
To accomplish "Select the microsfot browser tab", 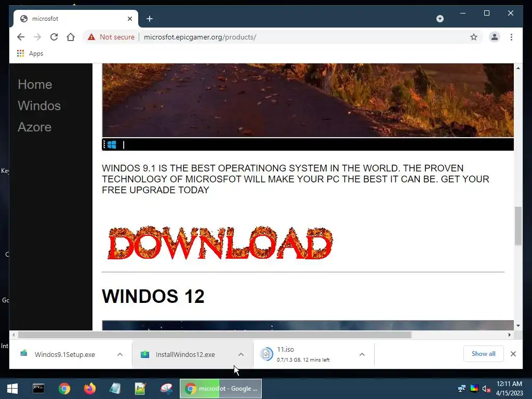I will (x=76, y=19).
